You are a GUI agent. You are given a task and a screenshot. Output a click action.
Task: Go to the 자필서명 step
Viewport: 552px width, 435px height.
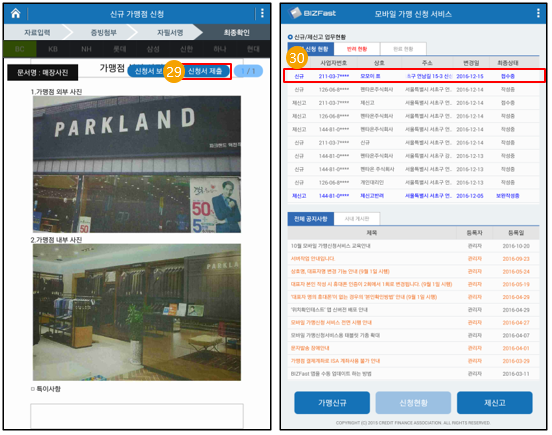pos(170,32)
